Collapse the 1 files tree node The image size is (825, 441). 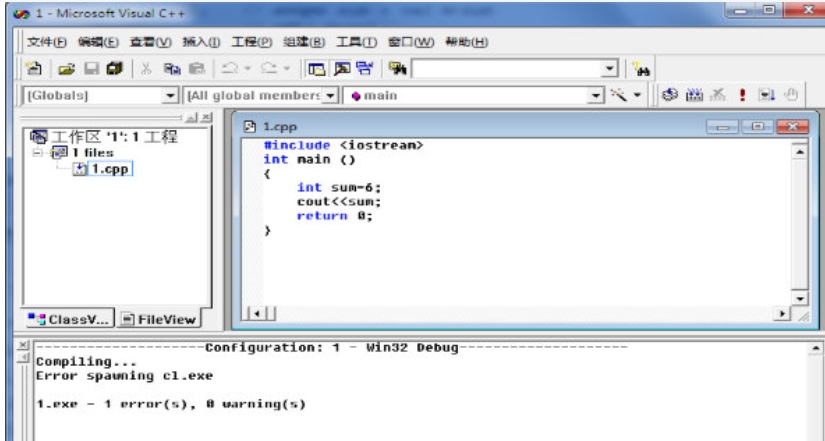tap(38, 153)
